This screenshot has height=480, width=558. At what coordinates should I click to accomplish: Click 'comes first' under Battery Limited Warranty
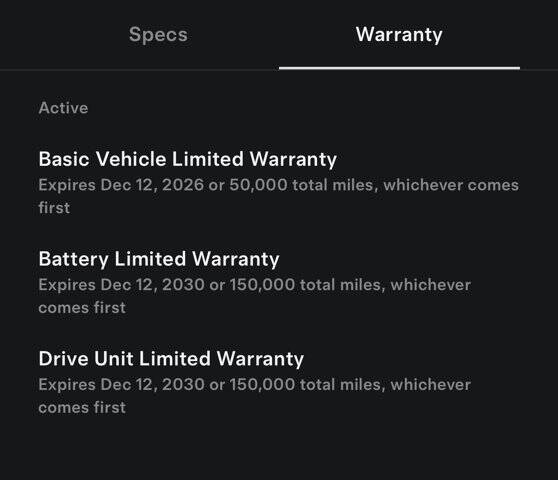(82, 308)
